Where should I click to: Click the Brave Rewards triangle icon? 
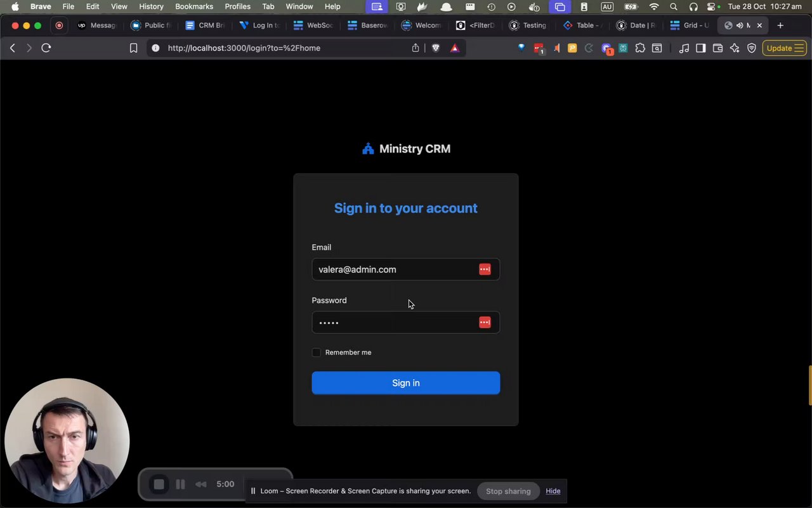pos(455,48)
